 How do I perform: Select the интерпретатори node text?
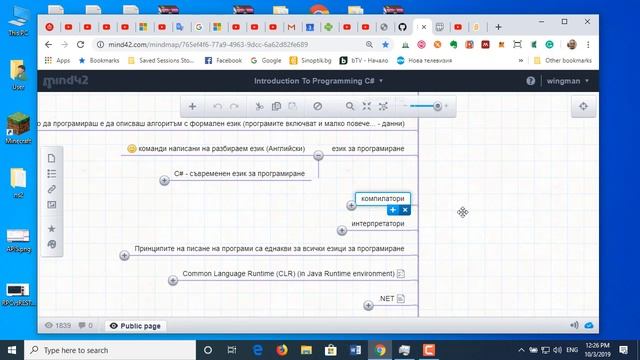(x=378, y=224)
